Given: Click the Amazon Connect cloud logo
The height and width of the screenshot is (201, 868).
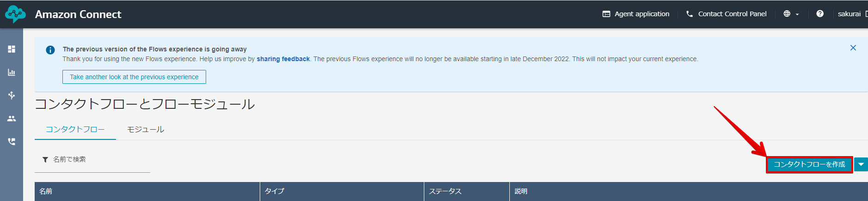Looking at the screenshot, I should click(x=15, y=14).
